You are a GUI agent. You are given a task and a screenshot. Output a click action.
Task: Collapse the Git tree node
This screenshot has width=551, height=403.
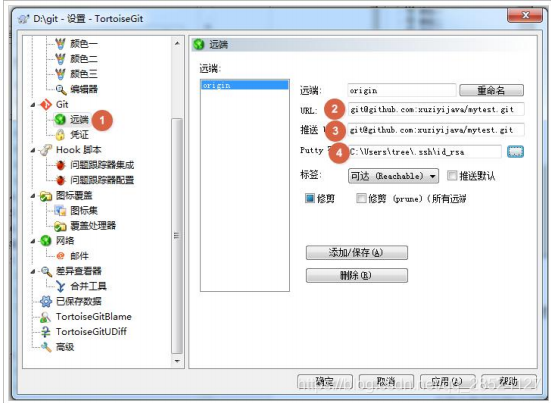click(33, 105)
